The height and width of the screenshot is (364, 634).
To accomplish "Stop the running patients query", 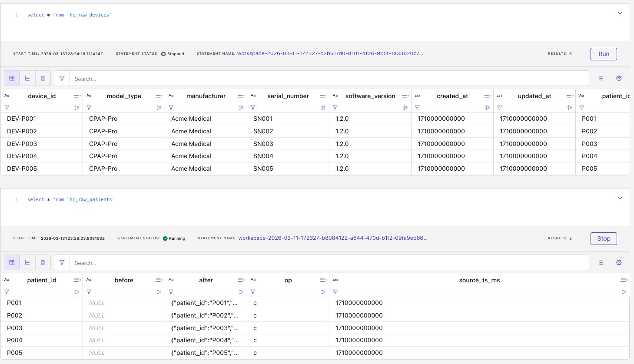I will coord(604,238).
